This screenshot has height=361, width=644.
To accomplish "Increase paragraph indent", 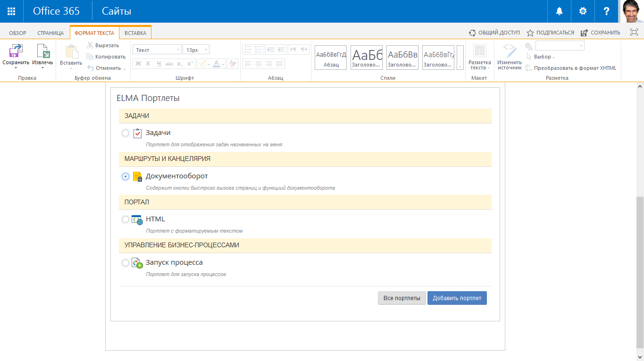I will coord(281,50).
